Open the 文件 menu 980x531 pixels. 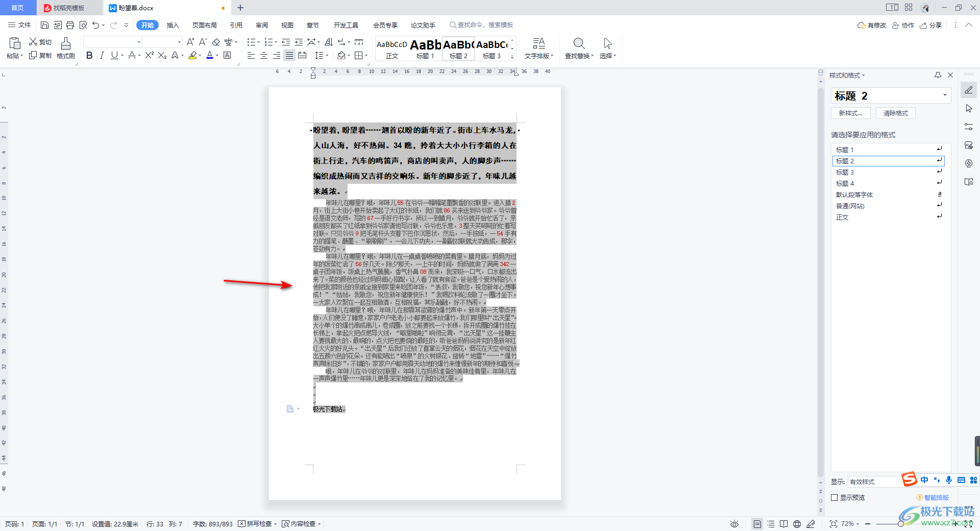pyautogui.click(x=19, y=25)
